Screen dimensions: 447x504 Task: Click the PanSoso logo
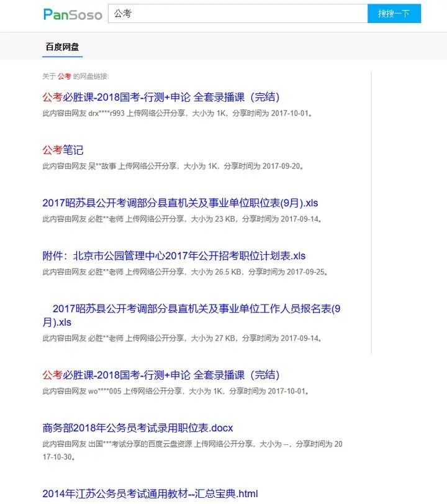[73, 14]
